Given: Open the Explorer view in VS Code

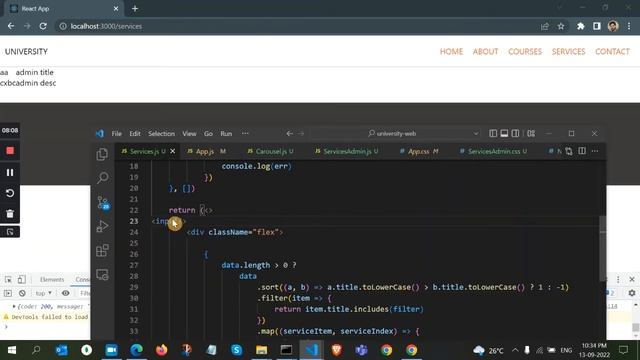Looking at the screenshot, I should (x=102, y=154).
